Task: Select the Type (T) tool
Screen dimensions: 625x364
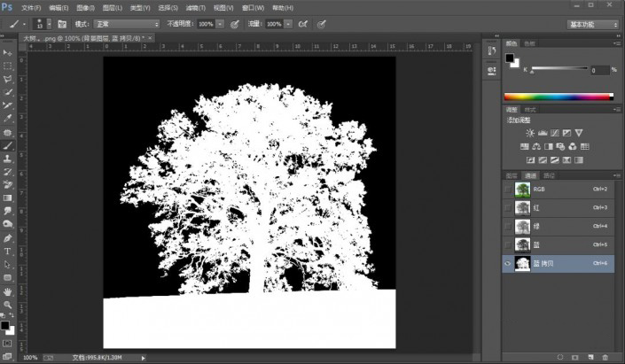Action: [x=8, y=252]
